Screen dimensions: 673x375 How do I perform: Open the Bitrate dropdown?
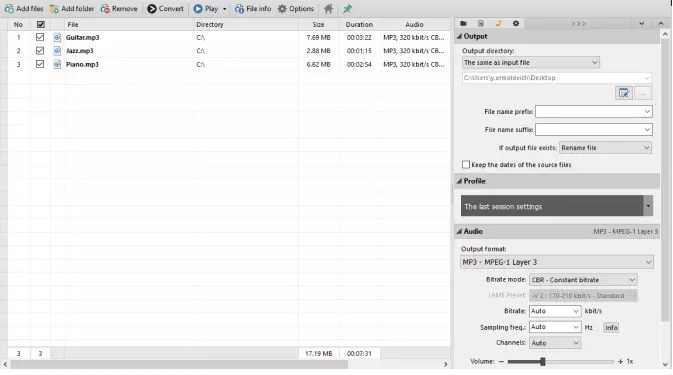555,311
